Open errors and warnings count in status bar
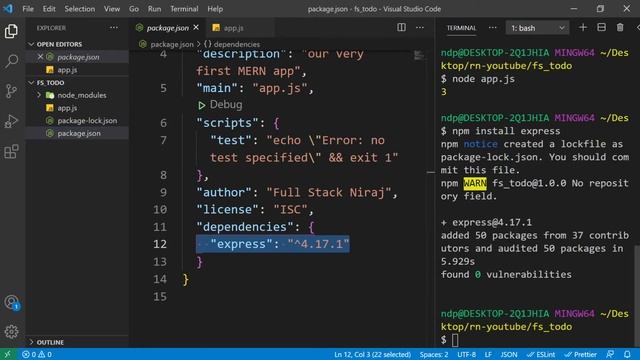Viewport: 640px width, 360px height. point(37,354)
